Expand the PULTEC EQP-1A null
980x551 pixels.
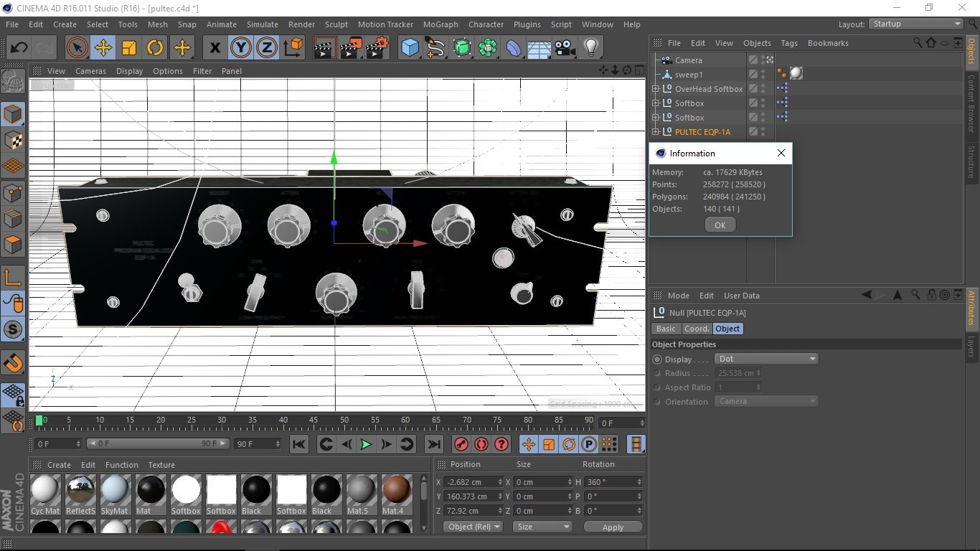[655, 132]
